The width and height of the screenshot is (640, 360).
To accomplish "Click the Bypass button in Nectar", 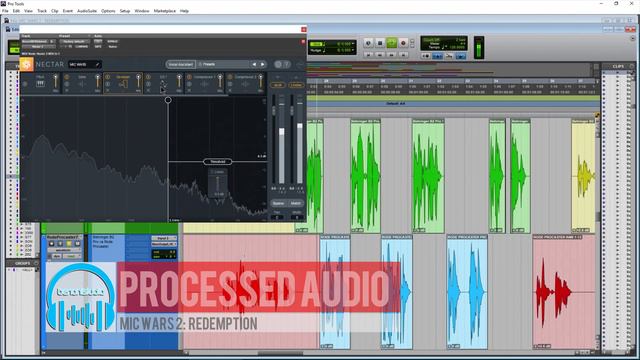I will tap(278, 203).
